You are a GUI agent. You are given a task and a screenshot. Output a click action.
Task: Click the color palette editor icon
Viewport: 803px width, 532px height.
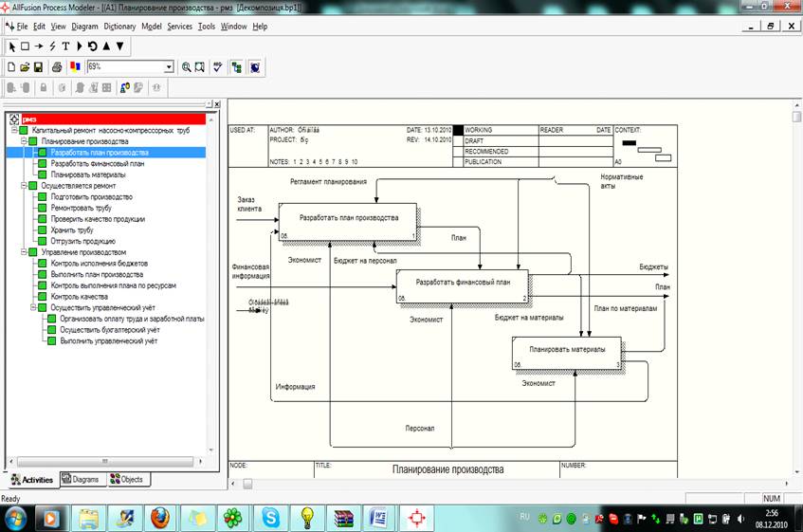(x=75, y=67)
